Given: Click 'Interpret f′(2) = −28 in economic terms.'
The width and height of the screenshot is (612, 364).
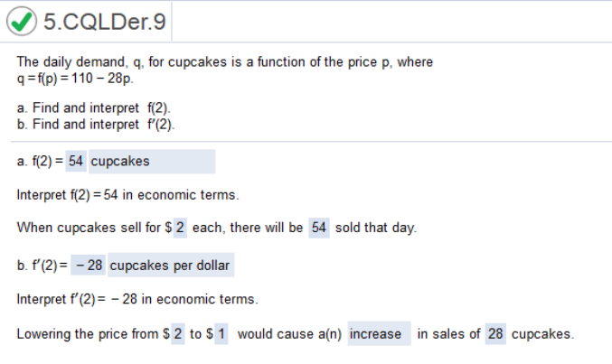Looking at the screenshot, I should tap(137, 299).
